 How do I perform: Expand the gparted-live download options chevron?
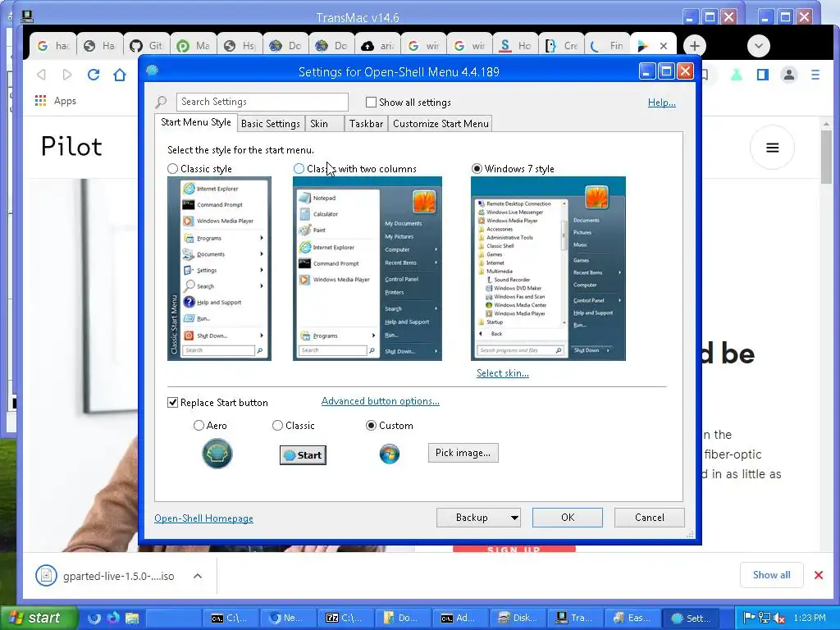(197, 576)
